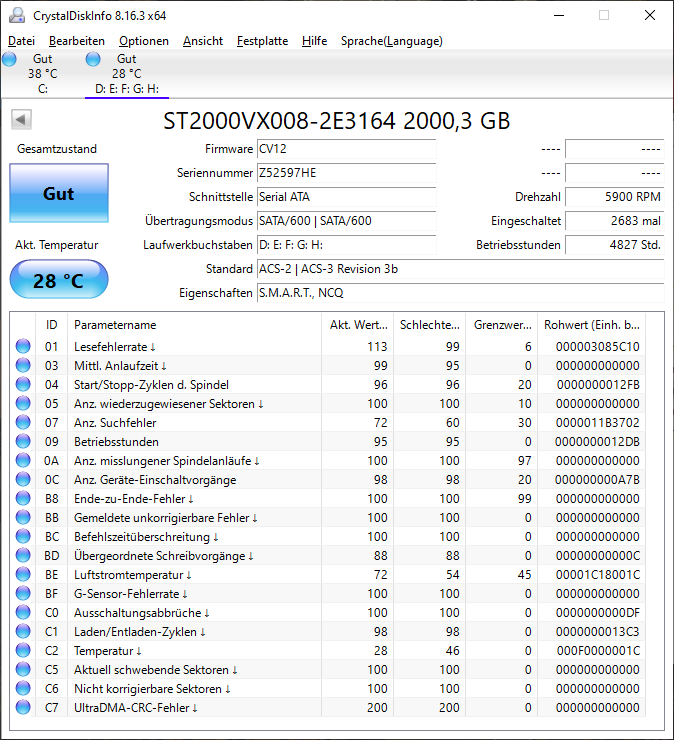
Task: Click status orb beside Laden/Entladen-Zyklen
Action: point(23,631)
